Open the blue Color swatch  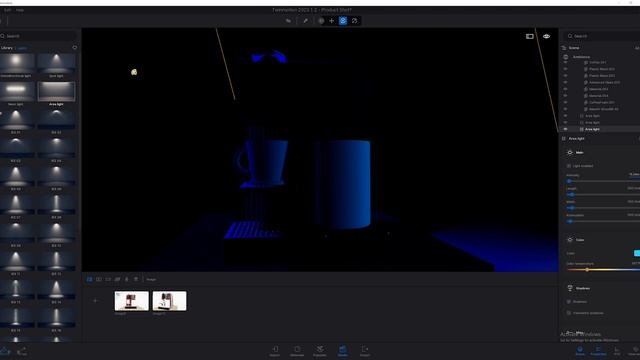point(637,253)
